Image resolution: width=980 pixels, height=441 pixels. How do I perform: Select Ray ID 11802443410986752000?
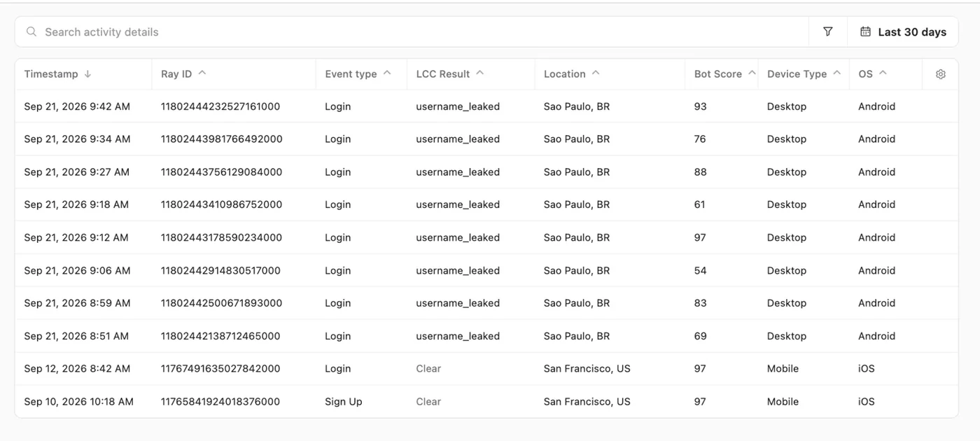[x=222, y=204]
